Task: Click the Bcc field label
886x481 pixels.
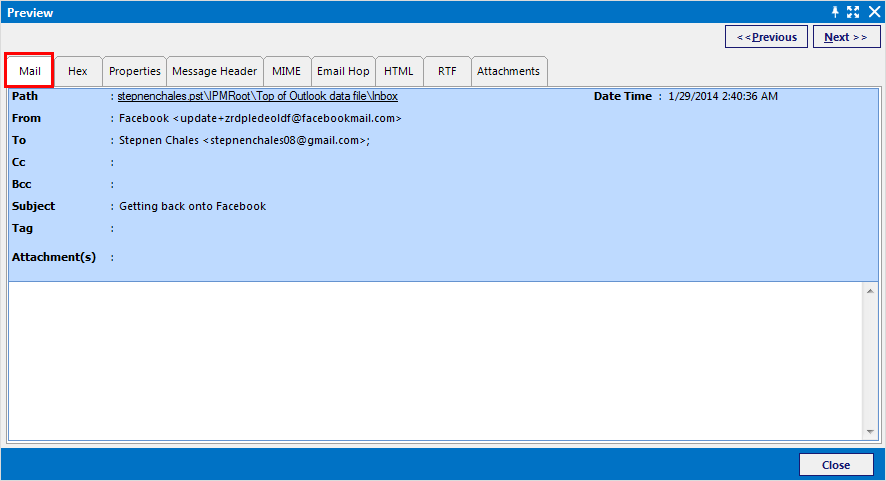Action: [21, 184]
